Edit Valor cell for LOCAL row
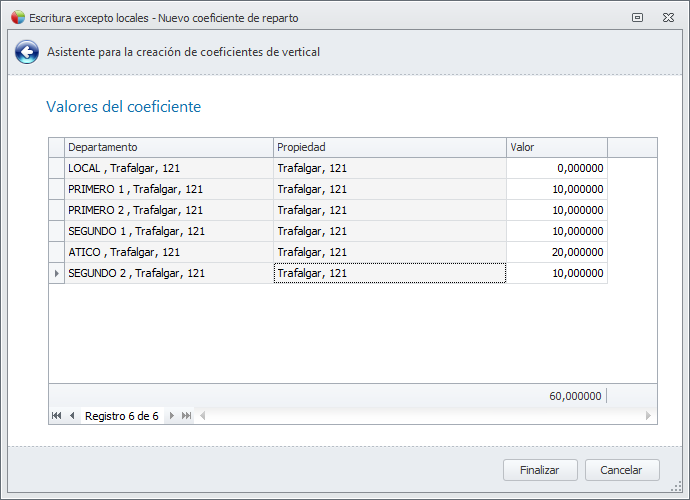The image size is (690, 500). (556, 168)
